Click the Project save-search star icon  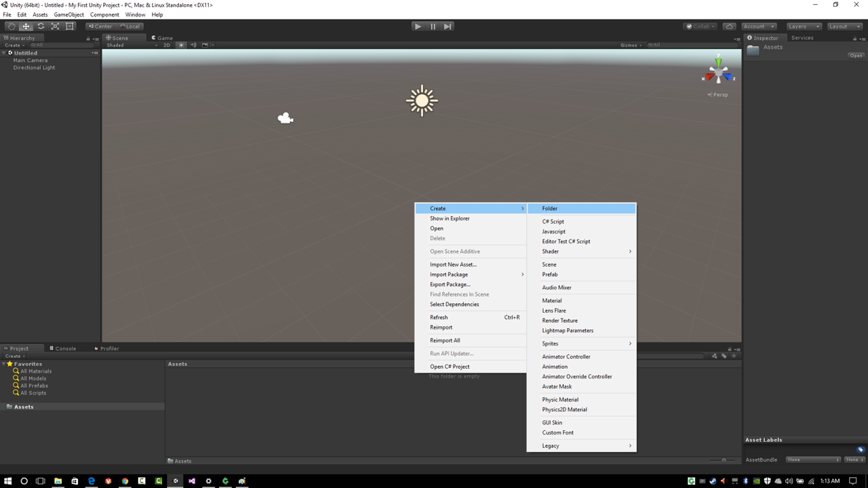(733, 356)
